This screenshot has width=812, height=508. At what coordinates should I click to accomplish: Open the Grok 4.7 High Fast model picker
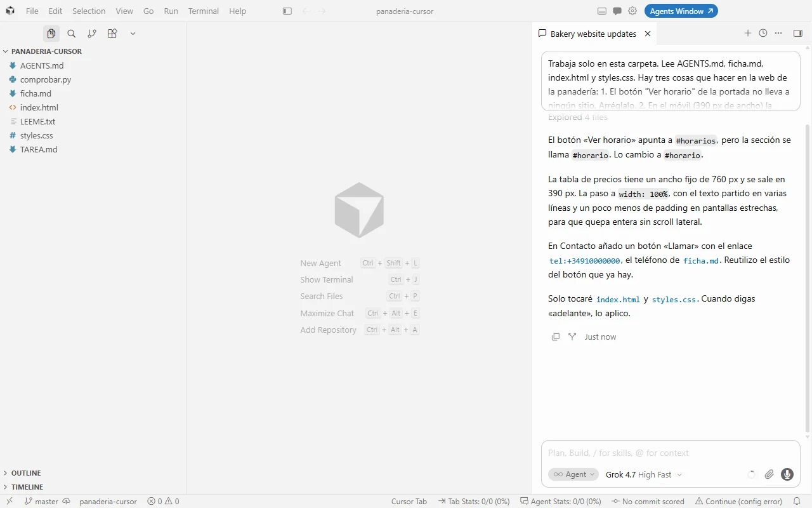644,474
